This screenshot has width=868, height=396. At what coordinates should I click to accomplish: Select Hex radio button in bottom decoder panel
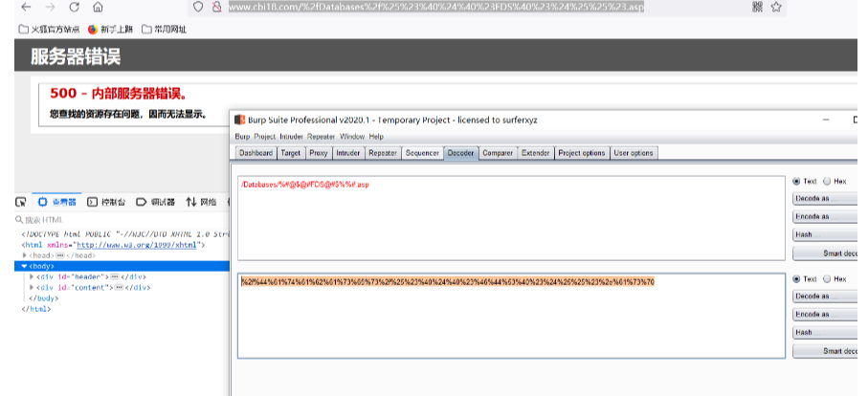point(828,278)
